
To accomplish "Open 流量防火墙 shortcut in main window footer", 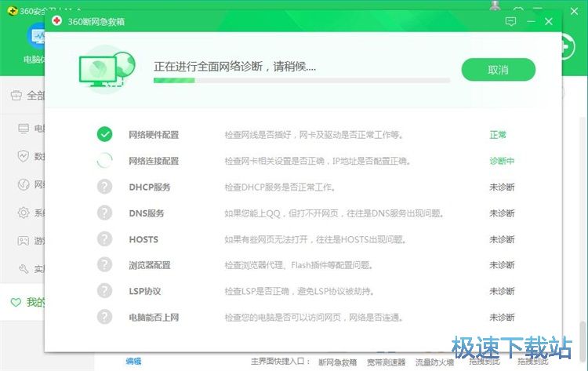I will pos(434,362).
